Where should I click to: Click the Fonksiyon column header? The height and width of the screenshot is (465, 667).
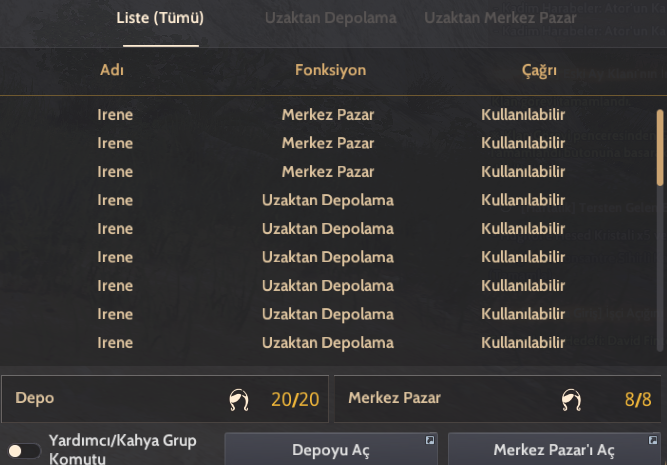pyautogui.click(x=331, y=70)
